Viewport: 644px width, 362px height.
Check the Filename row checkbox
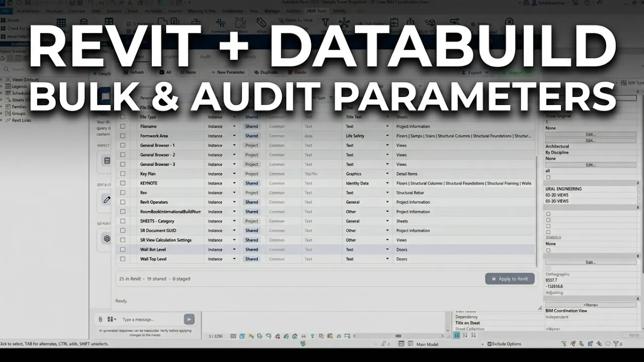pyautogui.click(x=123, y=126)
